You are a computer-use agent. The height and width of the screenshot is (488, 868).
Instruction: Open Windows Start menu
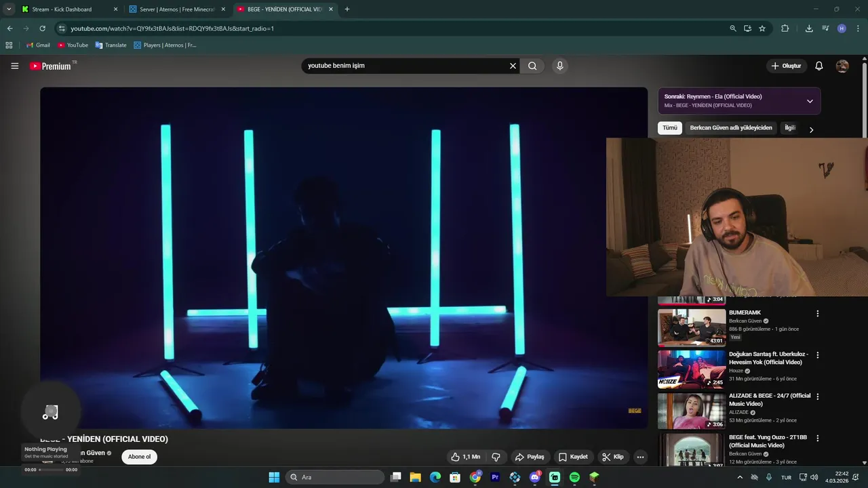click(274, 477)
